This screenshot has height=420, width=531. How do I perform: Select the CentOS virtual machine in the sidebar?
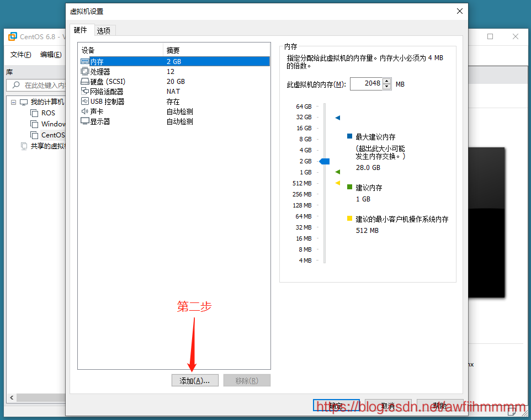pos(52,135)
